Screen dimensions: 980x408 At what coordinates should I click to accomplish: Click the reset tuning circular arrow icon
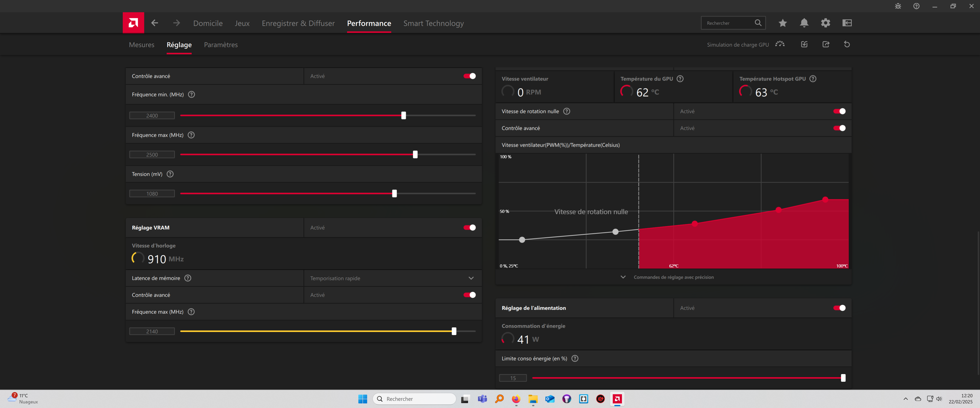[x=847, y=44]
